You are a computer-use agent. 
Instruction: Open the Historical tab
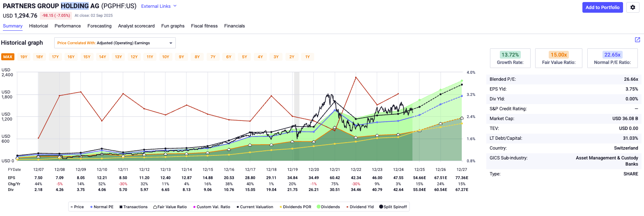pos(39,26)
